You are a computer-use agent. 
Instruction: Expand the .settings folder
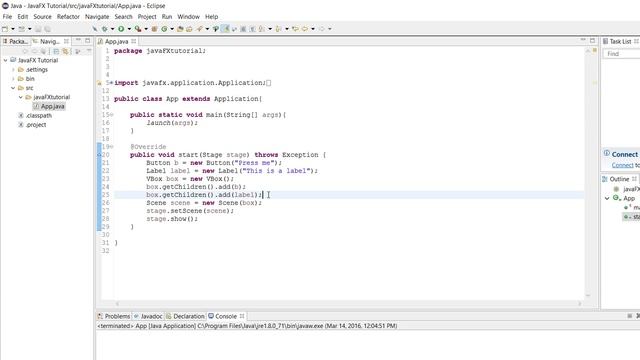tap(13, 69)
